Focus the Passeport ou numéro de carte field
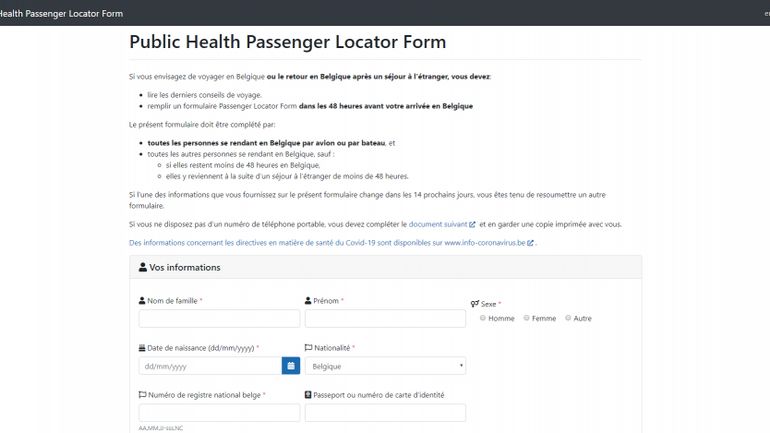This screenshot has height=433, width=770. click(385, 413)
